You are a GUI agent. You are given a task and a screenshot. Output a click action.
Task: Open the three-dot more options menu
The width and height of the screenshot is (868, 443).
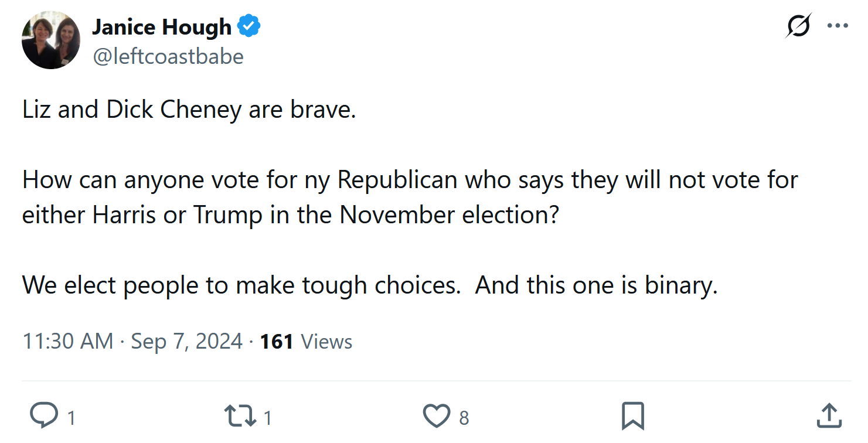pos(838,26)
